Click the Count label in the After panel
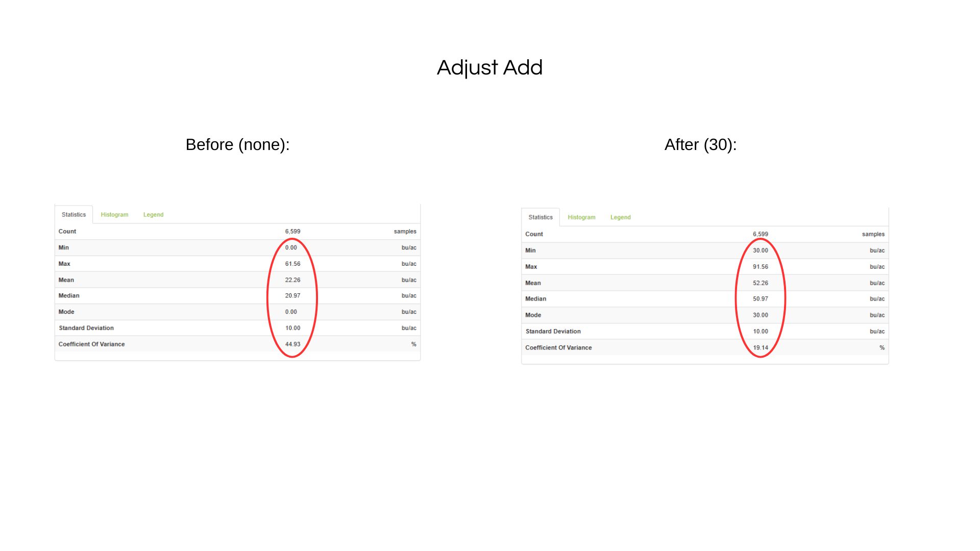980x551 pixels. click(x=534, y=234)
